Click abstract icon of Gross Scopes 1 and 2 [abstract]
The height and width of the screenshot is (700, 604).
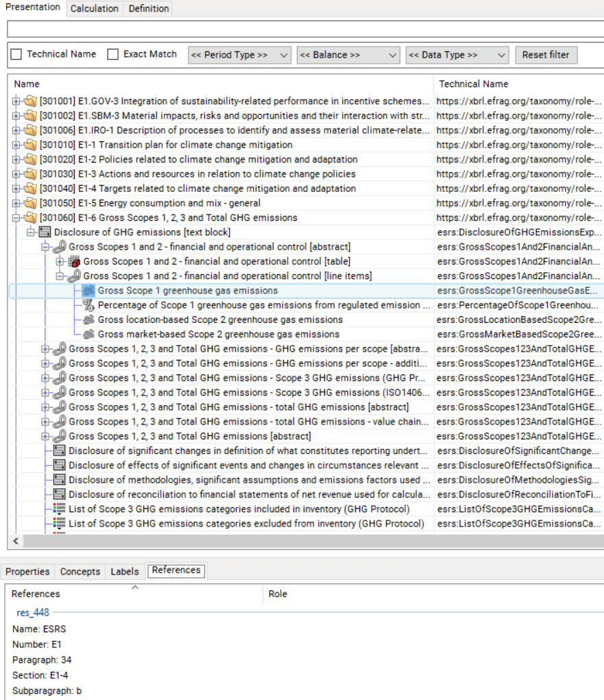[60, 247]
